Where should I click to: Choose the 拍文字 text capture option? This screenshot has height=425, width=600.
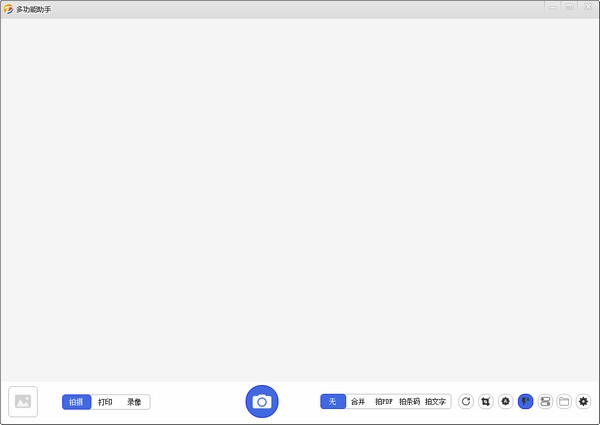(435, 401)
